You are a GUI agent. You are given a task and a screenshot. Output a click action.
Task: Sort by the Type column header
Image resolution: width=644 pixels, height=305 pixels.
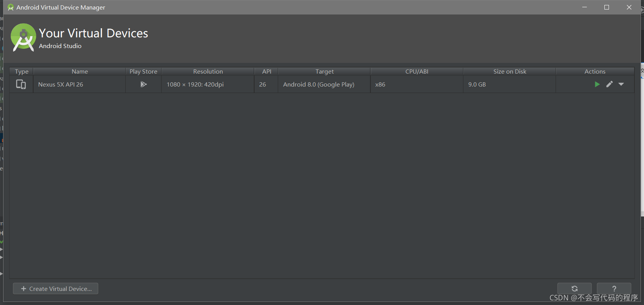22,71
